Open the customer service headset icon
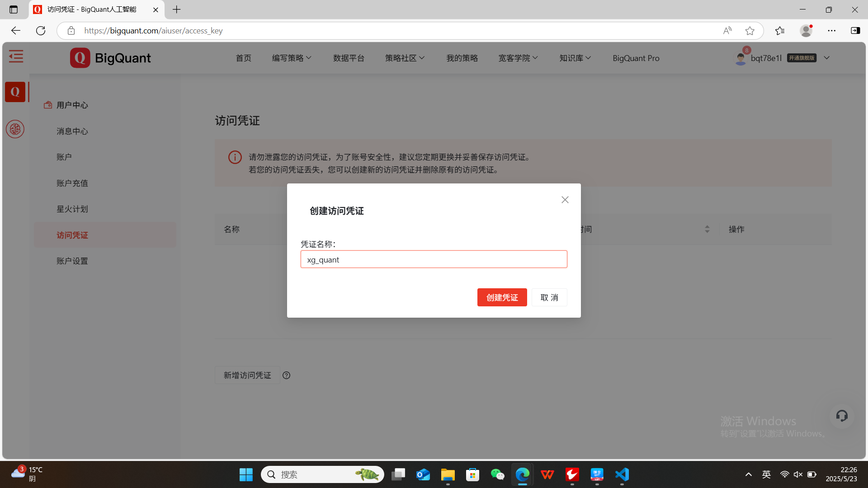The width and height of the screenshot is (868, 488). point(841,416)
